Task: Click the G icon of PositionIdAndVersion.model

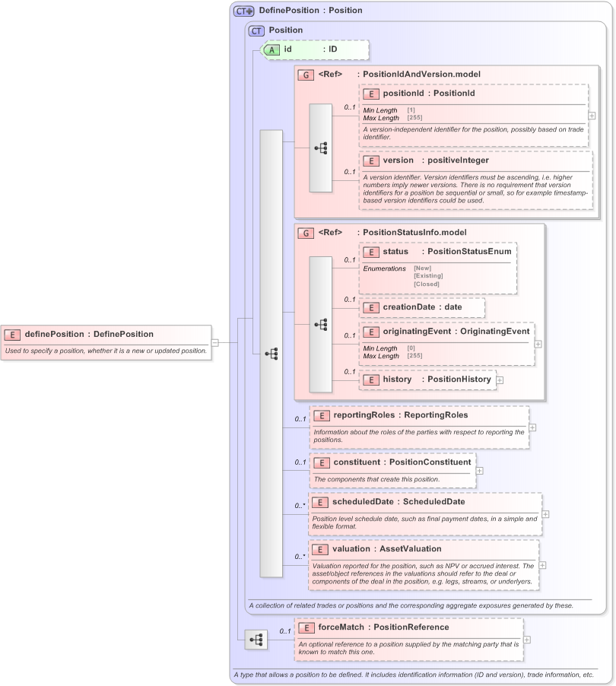Action: tap(306, 75)
